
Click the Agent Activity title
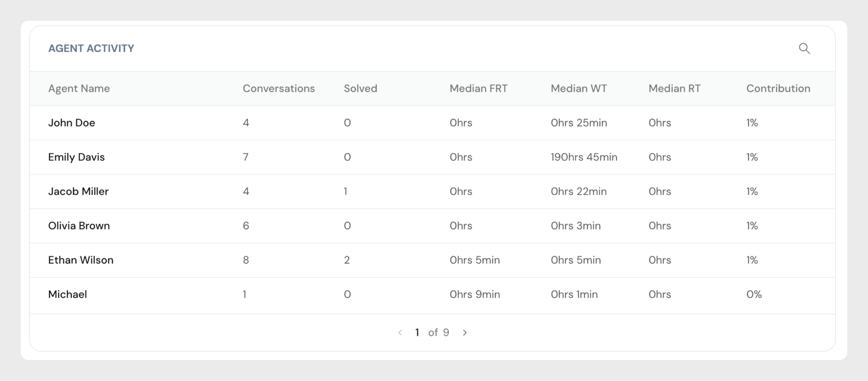[x=91, y=48]
